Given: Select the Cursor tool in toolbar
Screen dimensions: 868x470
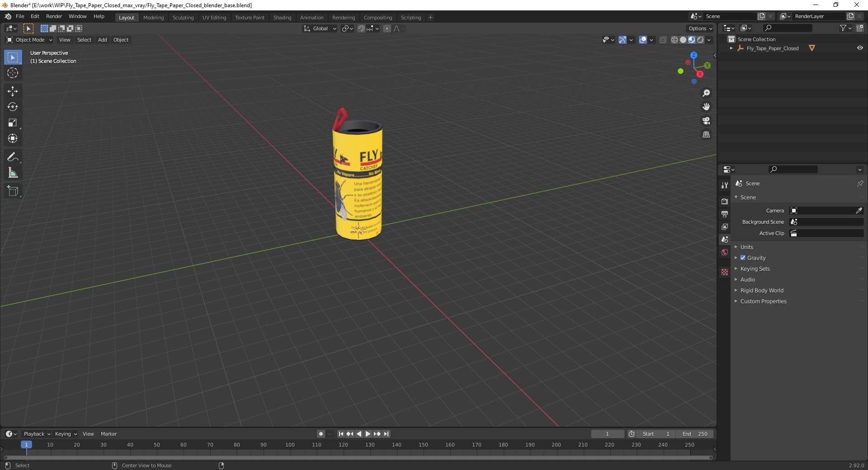Looking at the screenshot, I should click(13, 73).
